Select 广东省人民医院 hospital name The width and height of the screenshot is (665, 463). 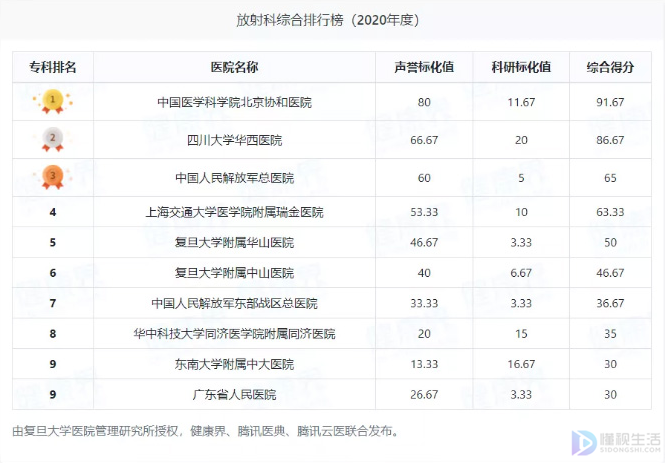(x=234, y=395)
